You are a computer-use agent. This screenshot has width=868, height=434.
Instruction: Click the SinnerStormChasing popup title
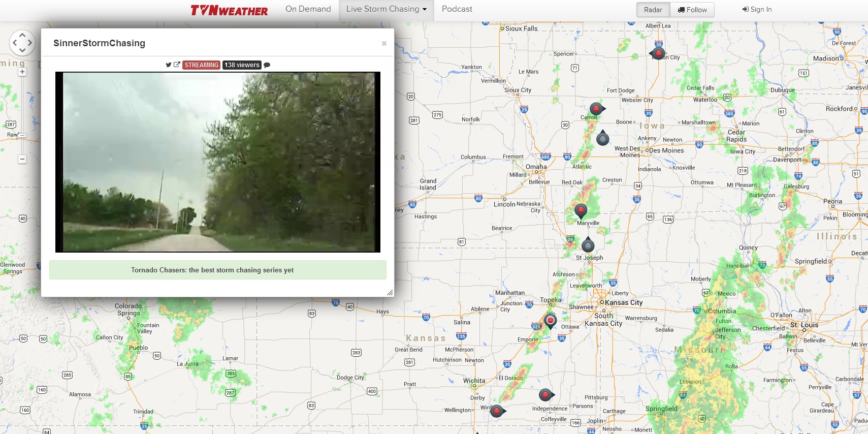99,43
